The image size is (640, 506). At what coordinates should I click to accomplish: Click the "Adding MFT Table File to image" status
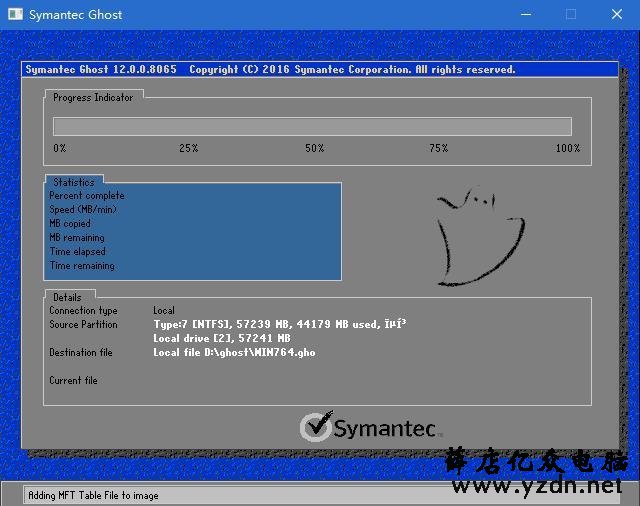coord(93,495)
